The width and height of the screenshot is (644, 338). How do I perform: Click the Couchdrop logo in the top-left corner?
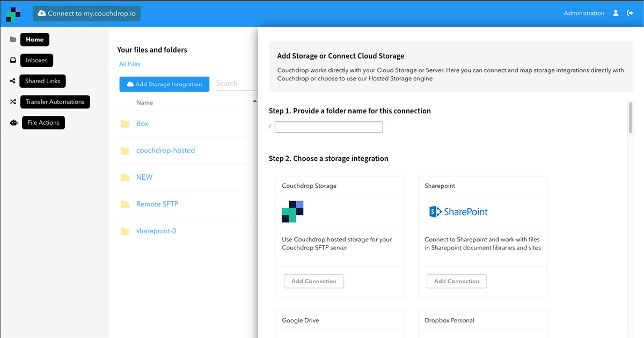click(12, 13)
